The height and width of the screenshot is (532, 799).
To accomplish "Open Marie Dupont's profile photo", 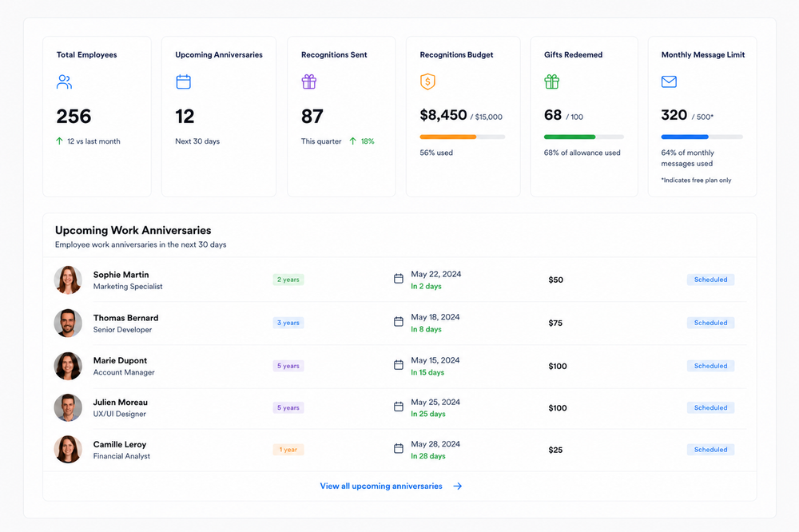I will pyautogui.click(x=68, y=366).
